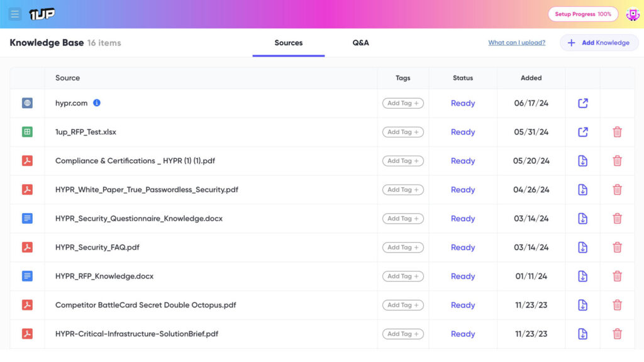Click the spreadsheet icon for 1up_RFP_Test.xlsx
The height and width of the screenshot is (362, 644).
27,132
